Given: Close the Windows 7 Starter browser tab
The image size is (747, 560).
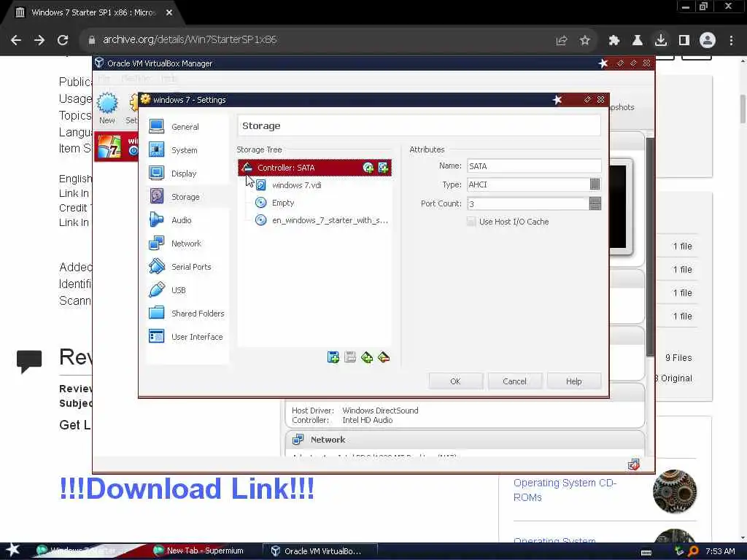Looking at the screenshot, I should pyautogui.click(x=169, y=13).
